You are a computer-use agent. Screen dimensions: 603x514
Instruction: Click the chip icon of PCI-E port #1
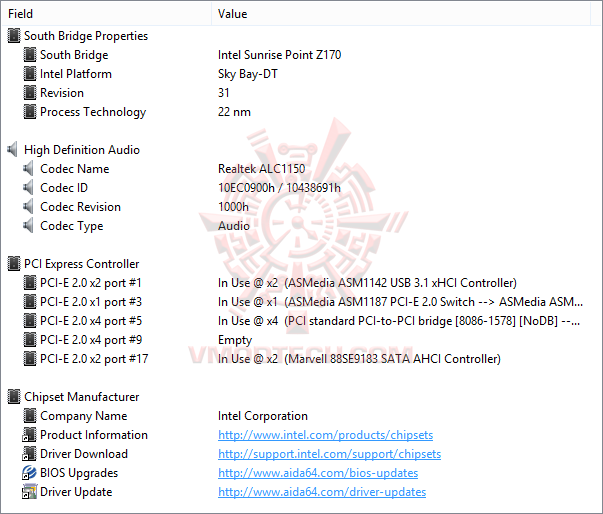[x=30, y=283]
